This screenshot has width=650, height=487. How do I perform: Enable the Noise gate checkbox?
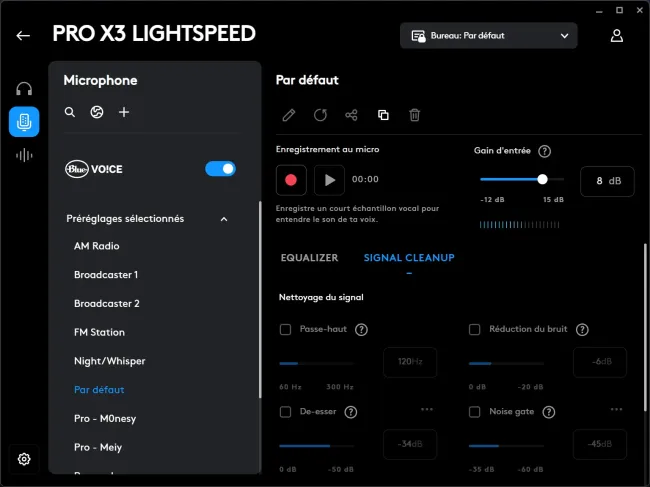coord(474,412)
